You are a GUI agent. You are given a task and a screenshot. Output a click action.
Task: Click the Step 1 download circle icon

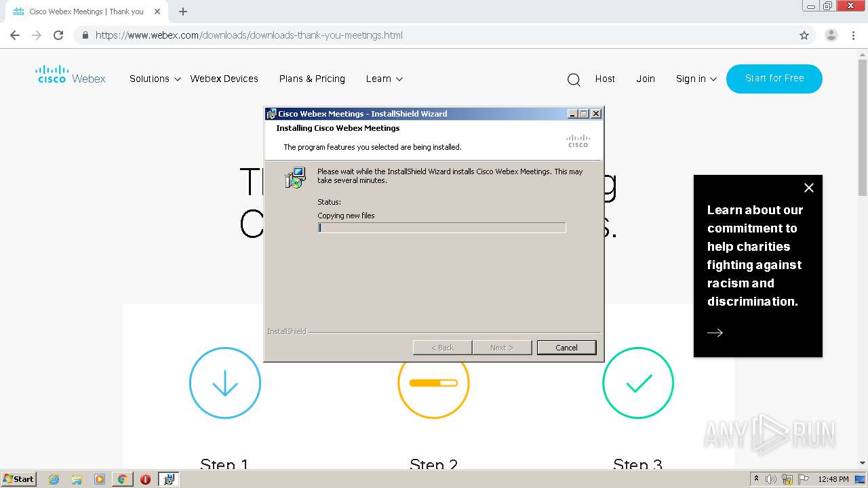(225, 383)
